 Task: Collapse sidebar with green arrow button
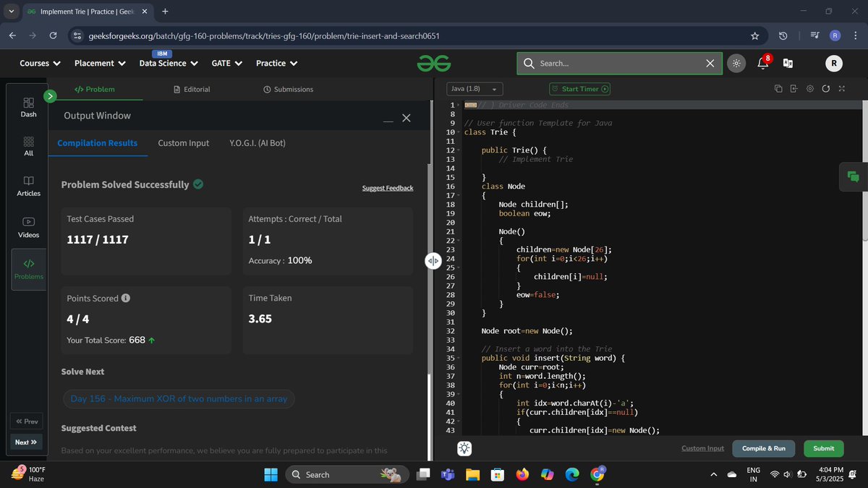coord(50,95)
